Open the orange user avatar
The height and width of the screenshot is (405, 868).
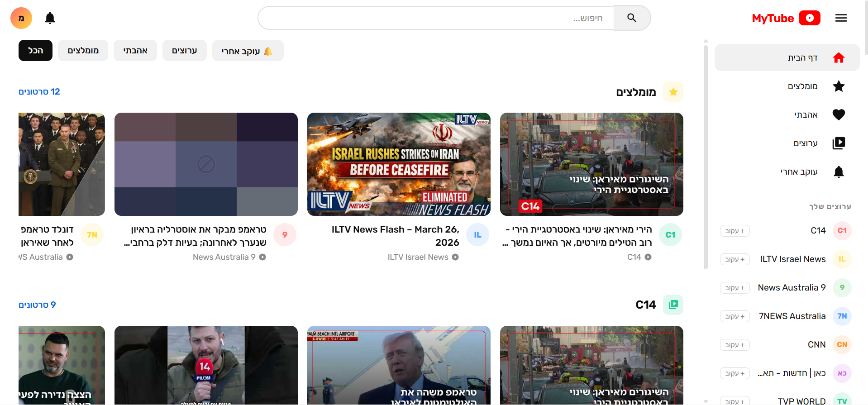[x=21, y=18]
